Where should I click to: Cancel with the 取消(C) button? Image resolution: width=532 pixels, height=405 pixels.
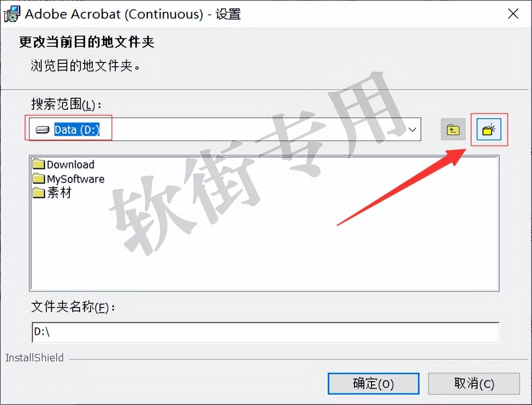474,384
